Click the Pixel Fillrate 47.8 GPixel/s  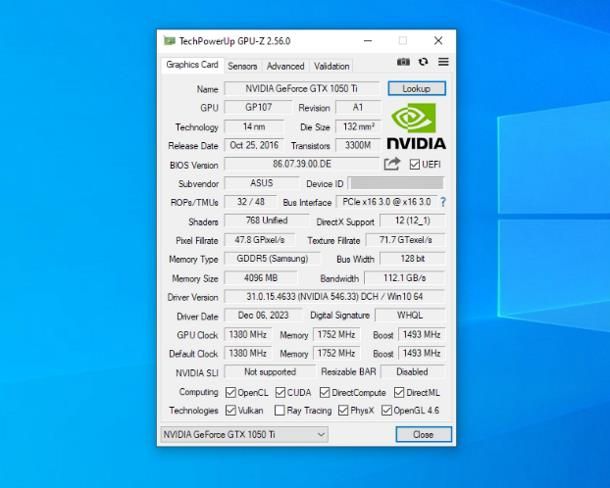click(x=259, y=240)
